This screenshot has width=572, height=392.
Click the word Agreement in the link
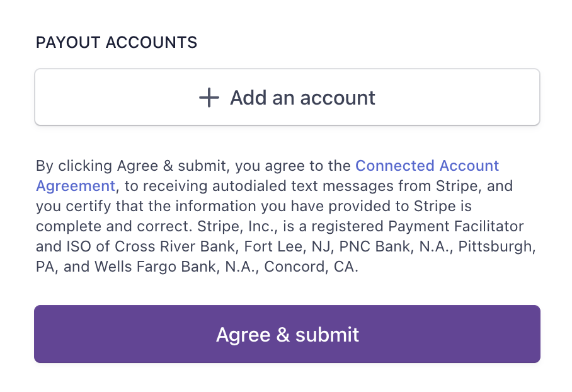76,186
